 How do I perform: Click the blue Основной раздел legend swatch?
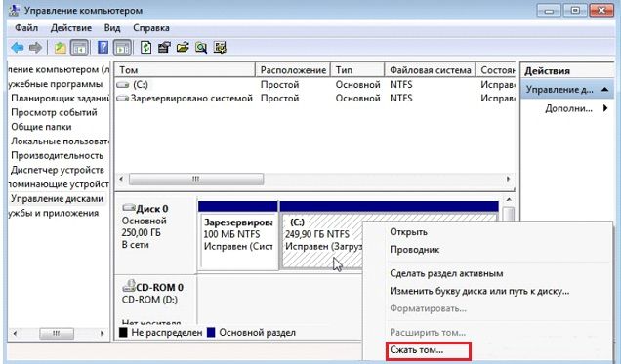pos(211,333)
